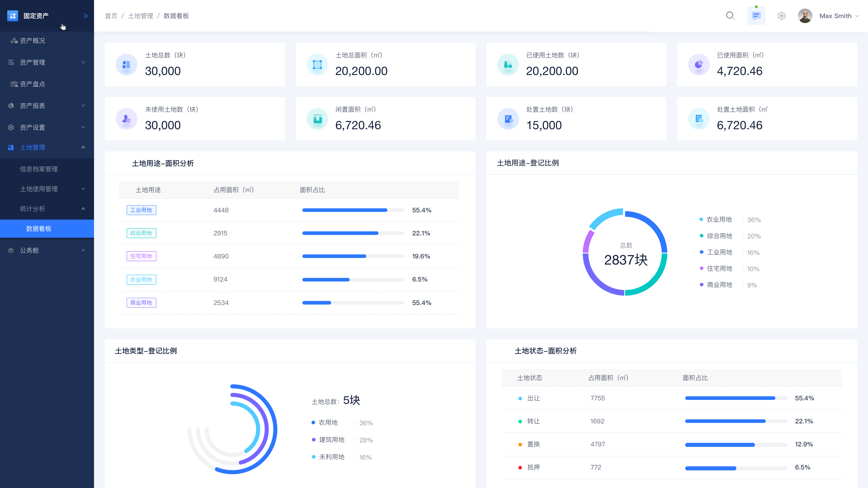Viewport: 868px width, 488px height.
Task: Click the 处置土地数 card icon
Action: [508, 119]
